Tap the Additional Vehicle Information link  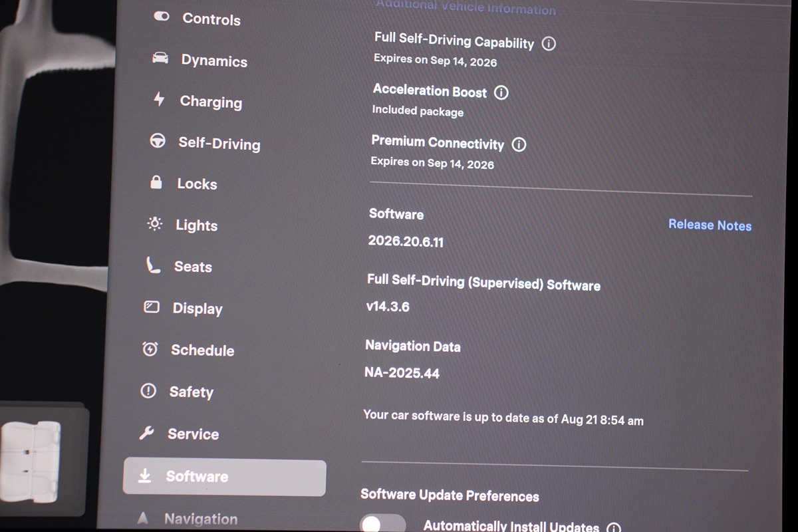coord(465,7)
